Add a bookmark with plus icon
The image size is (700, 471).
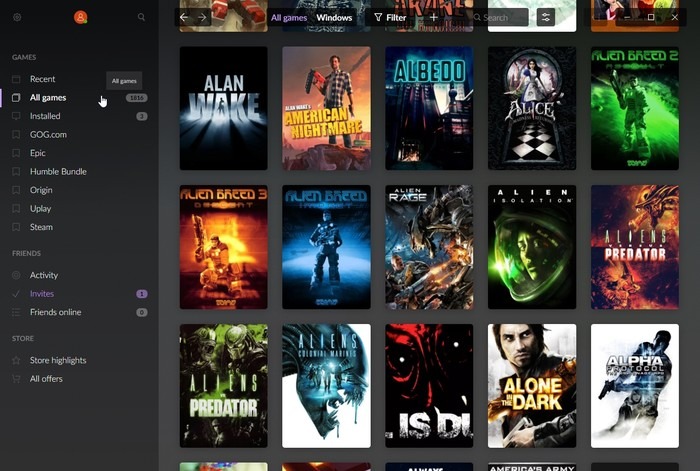point(433,17)
